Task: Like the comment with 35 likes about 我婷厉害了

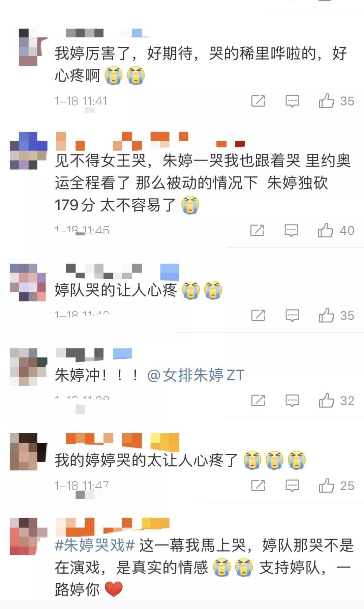Action: [336, 101]
